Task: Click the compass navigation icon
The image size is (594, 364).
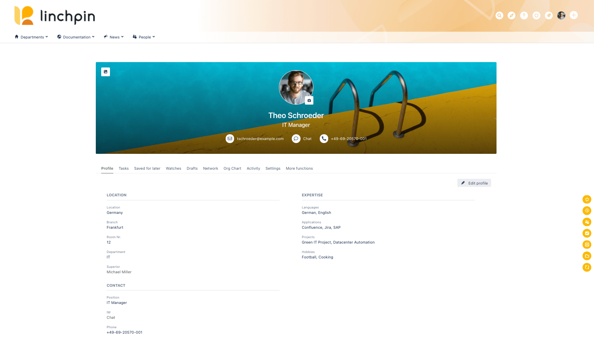Action: coord(512,16)
